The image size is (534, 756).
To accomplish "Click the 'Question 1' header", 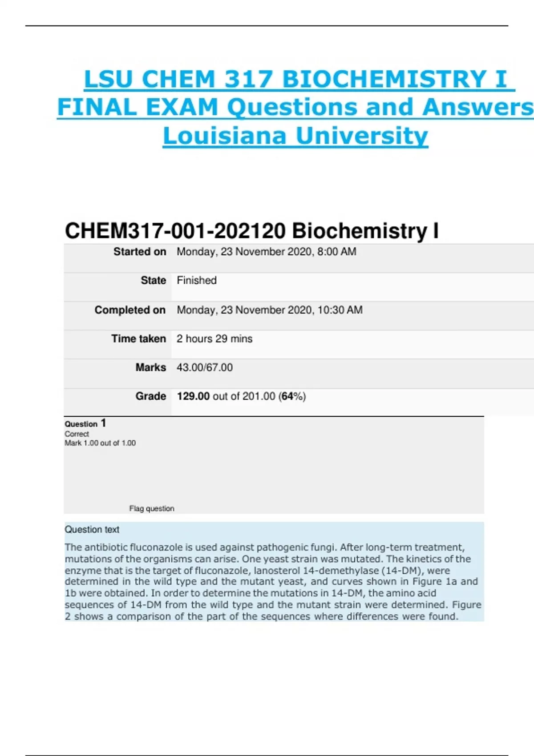I will [x=85, y=423].
